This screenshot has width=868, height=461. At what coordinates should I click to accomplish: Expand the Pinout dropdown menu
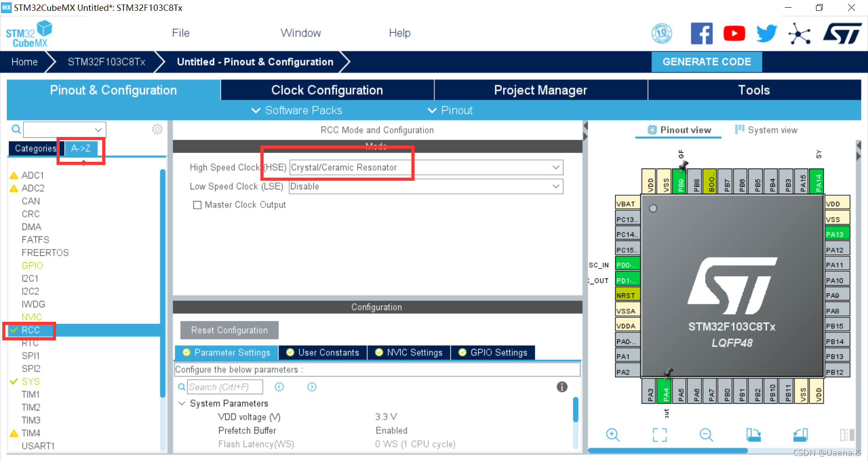click(x=450, y=110)
